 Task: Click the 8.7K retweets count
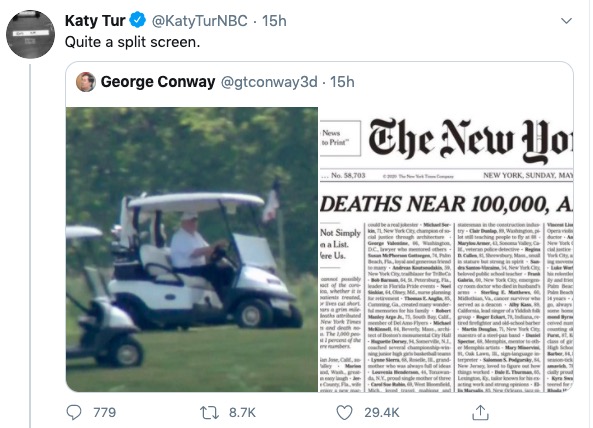242,412
